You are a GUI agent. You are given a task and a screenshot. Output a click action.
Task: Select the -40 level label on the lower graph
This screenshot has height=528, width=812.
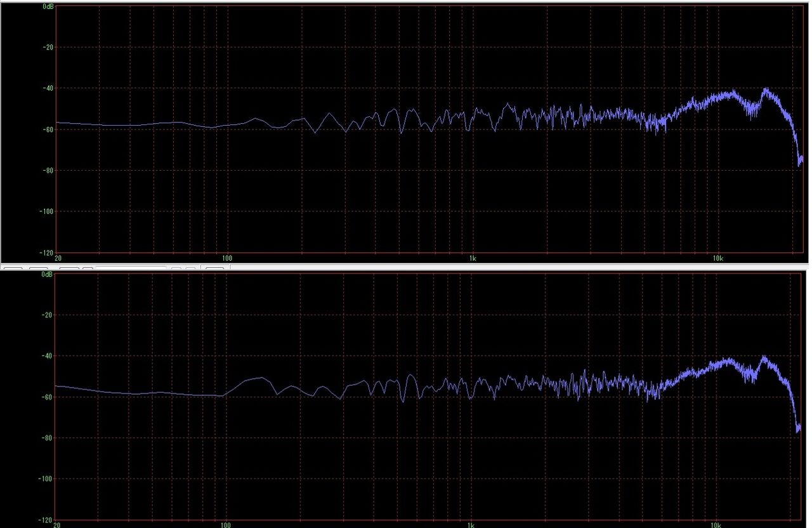coord(47,355)
